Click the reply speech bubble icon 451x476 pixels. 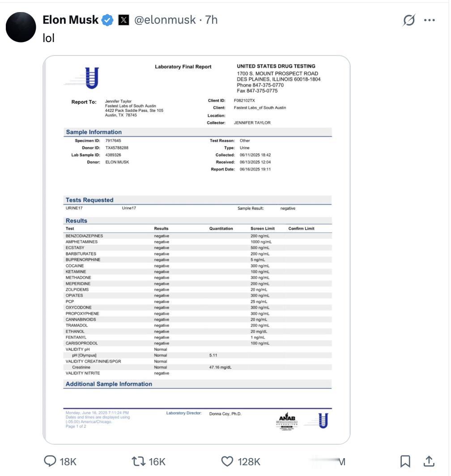(49, 461)
